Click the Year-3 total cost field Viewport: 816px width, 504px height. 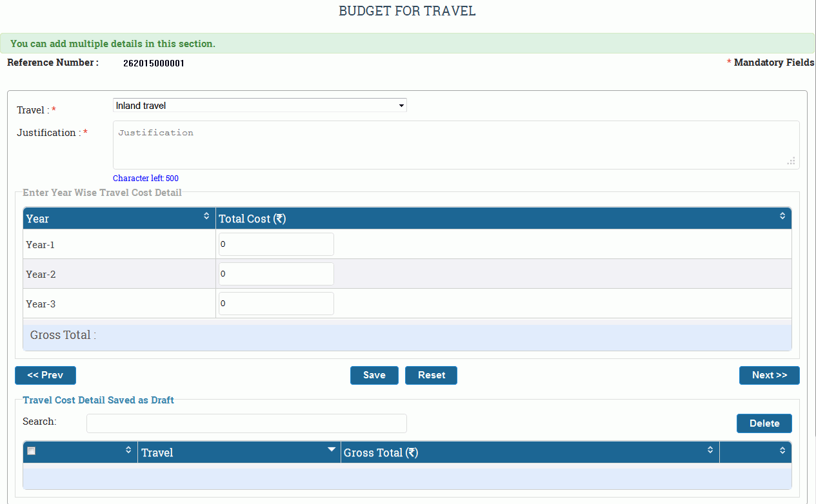(x=276, y=304)
